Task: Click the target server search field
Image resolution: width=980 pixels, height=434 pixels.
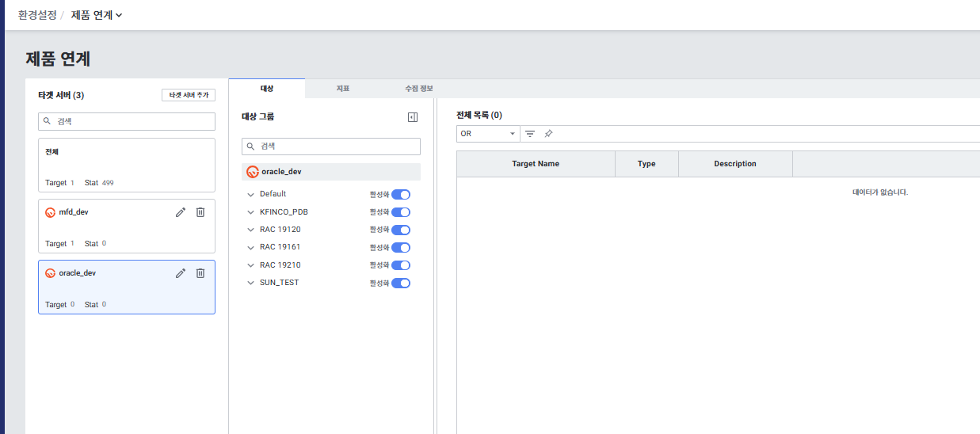Action: point(127,121)
